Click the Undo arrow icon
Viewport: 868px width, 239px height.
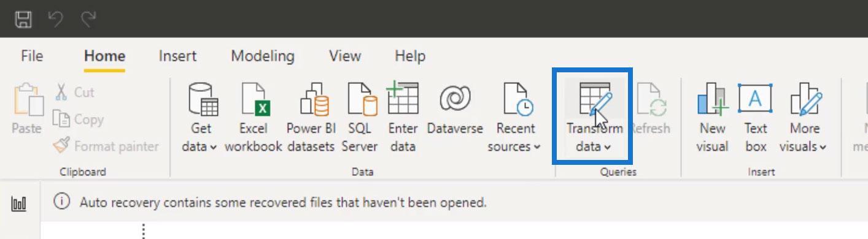pyautogui.click(x=56, y=20)
